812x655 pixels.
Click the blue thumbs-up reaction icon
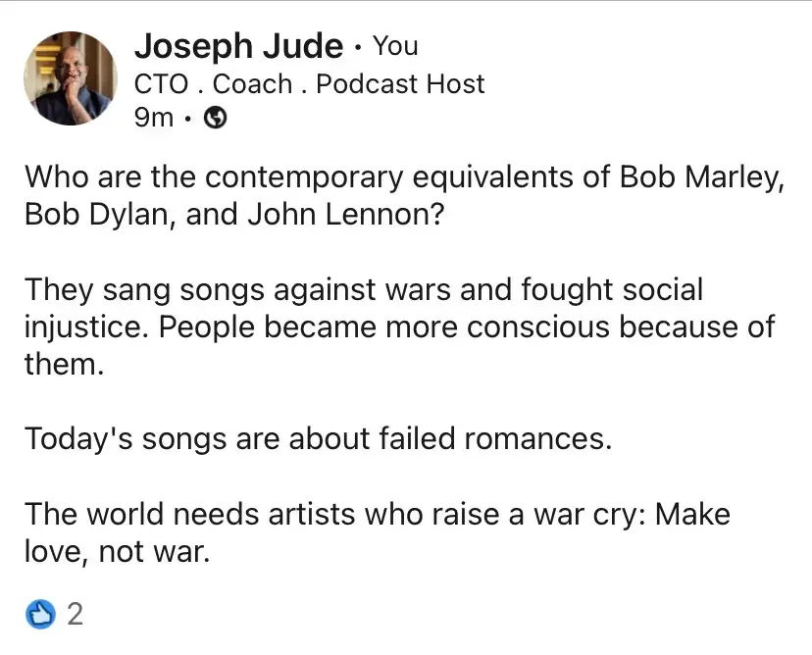[42, 616]
